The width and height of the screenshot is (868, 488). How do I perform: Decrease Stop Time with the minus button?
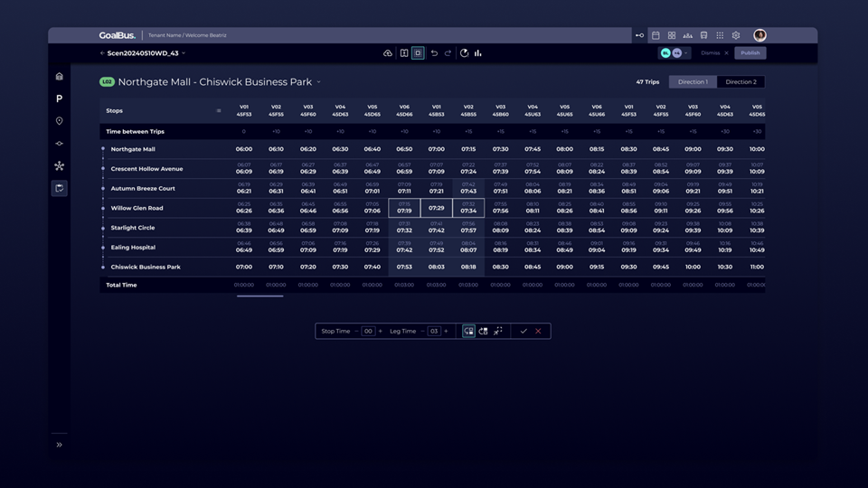(356, 332)
